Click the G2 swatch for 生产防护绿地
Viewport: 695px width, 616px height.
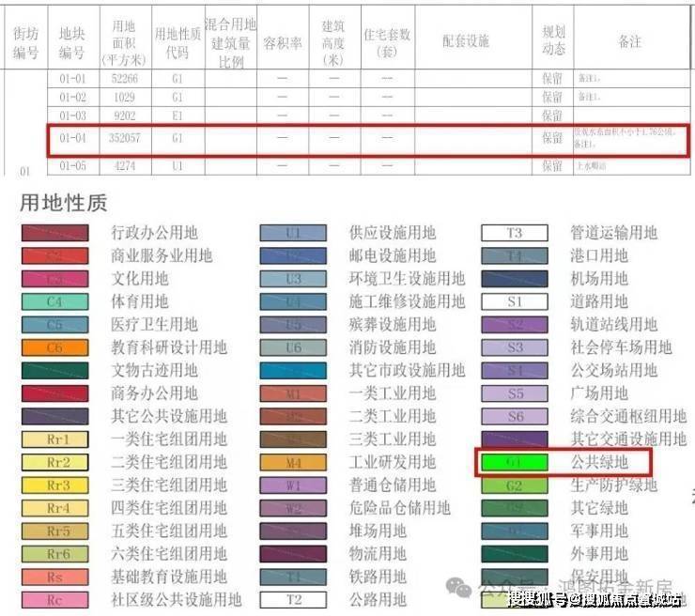coord(515,485)
